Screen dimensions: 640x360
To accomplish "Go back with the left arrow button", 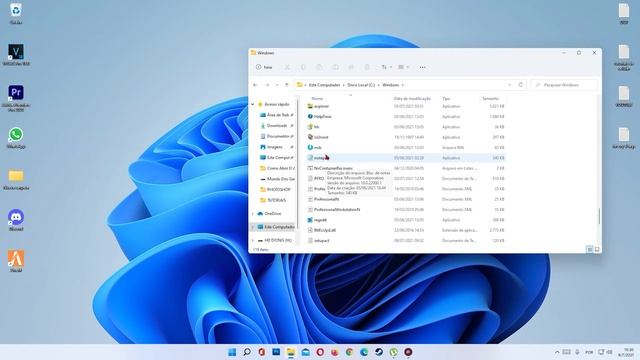I will [256, 85].
